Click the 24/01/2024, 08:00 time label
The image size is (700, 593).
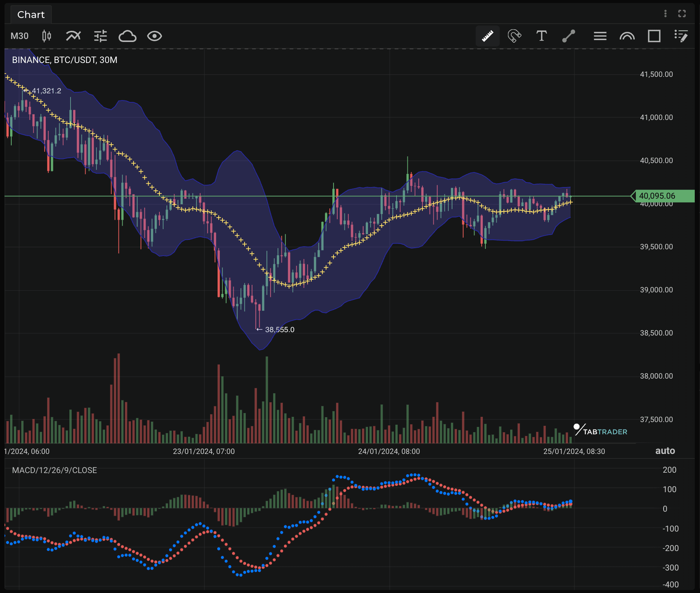(x=389, y=451)
